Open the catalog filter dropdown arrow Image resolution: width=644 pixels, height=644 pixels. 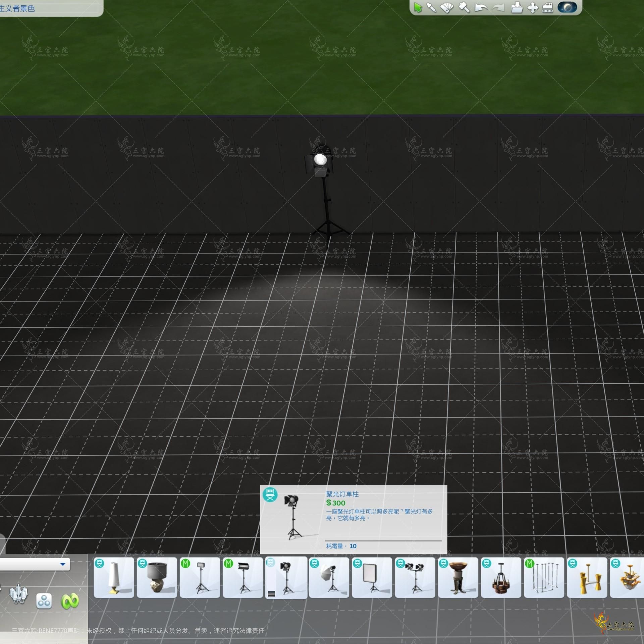(x=62, y=564)
